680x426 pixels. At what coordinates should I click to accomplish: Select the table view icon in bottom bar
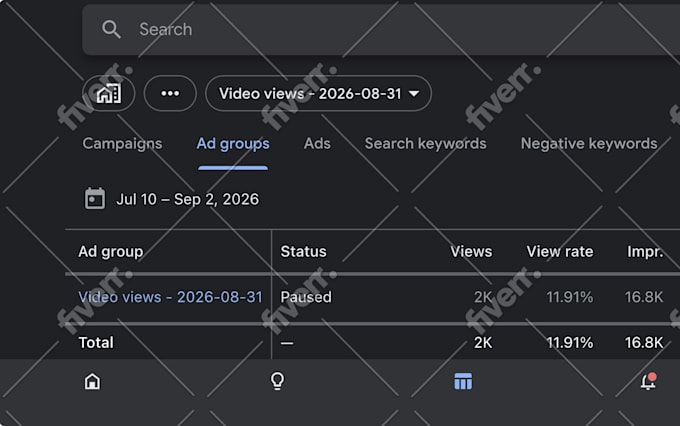coord(463,381)
